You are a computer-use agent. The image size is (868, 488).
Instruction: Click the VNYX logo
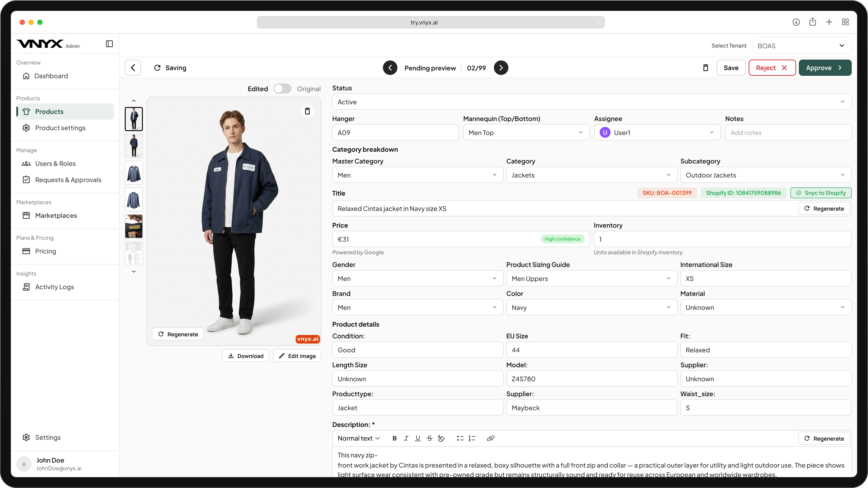[x=40, y=44]
